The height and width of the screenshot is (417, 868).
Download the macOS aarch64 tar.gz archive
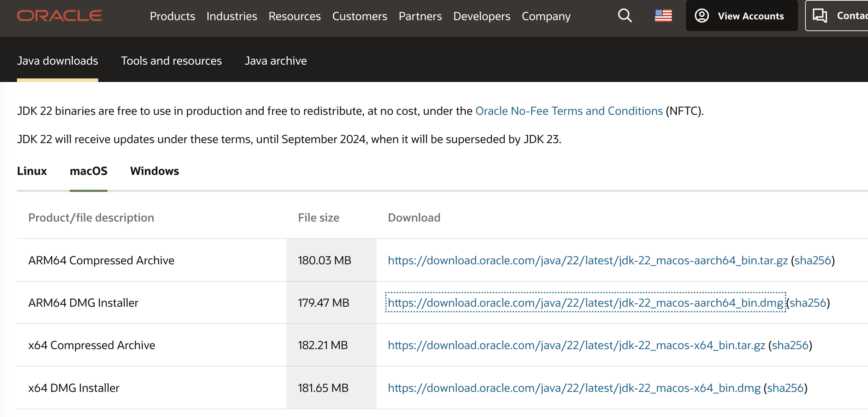[x=587, y=260]
